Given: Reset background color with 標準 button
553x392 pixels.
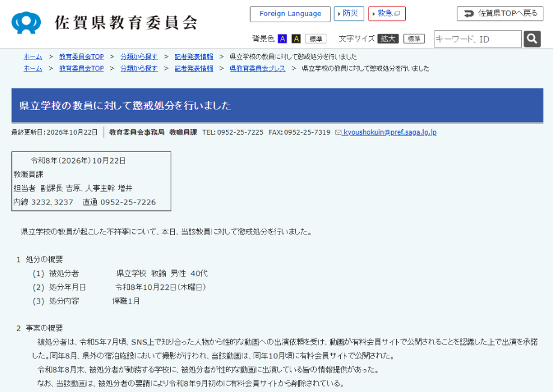Looking at the screenshot, I should tap(316, 39).
